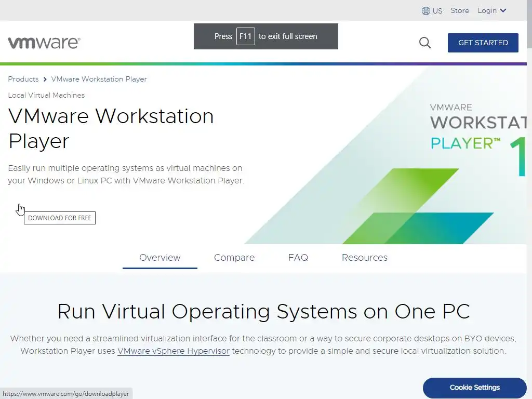Open the search magnifier icon
The height and width of the screenshot is (399, 532).
click(425, 43)
